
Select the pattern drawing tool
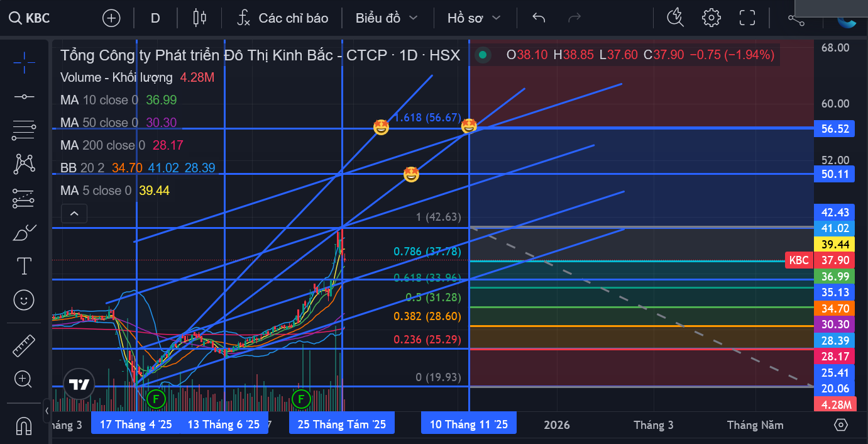click(24, 164)
